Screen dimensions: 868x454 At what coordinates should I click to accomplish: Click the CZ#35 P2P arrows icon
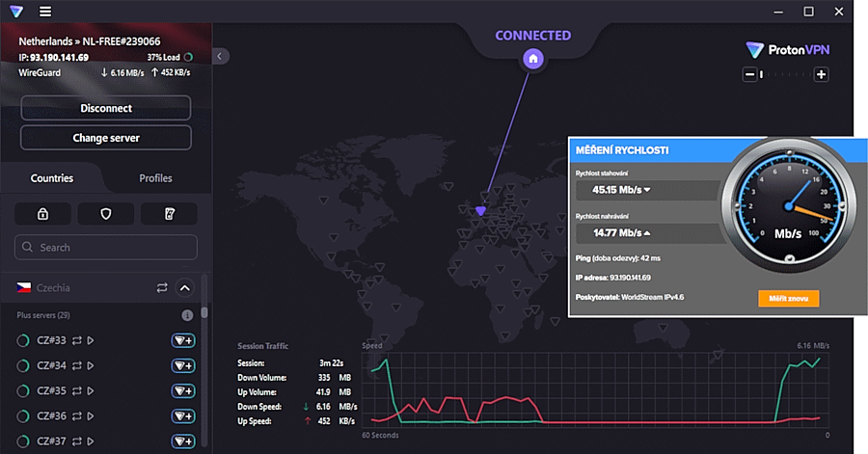(77, 391)
